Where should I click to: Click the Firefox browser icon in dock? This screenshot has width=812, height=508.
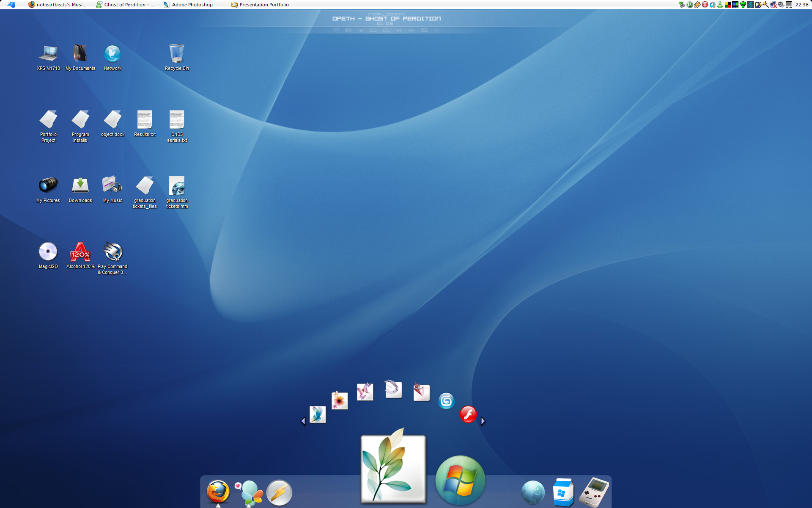217,492
